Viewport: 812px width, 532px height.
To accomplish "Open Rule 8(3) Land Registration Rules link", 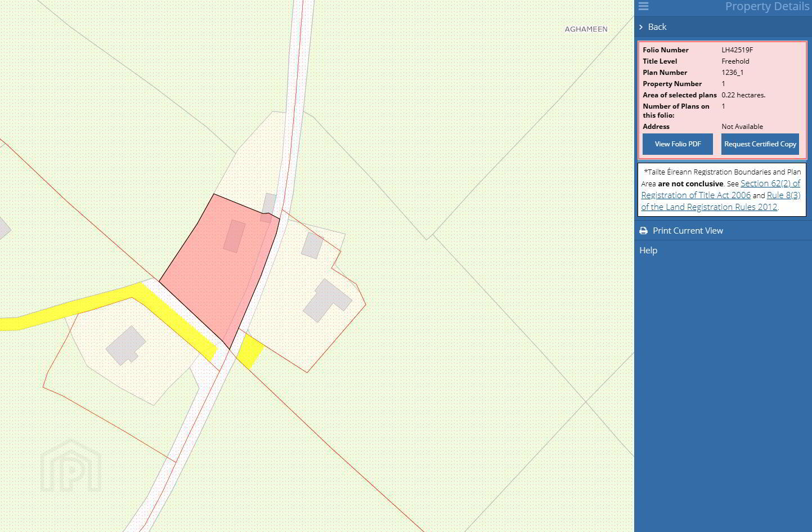I will point(721,201).
